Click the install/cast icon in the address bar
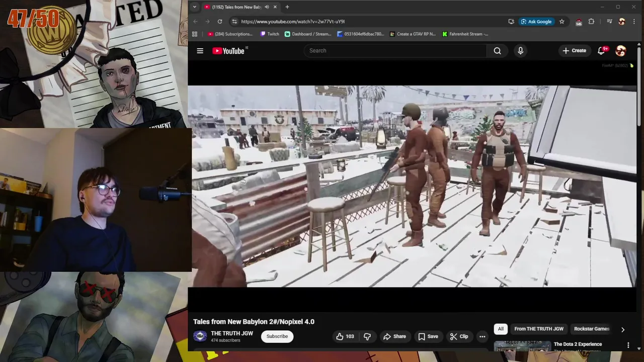 511,22
